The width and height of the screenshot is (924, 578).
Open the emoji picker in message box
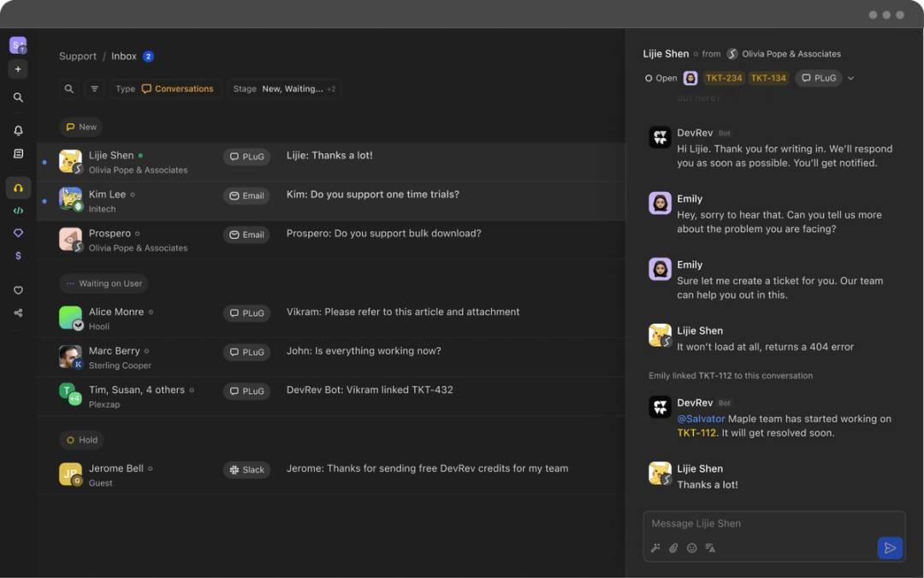pyautogui.click(x=692, y=548)
